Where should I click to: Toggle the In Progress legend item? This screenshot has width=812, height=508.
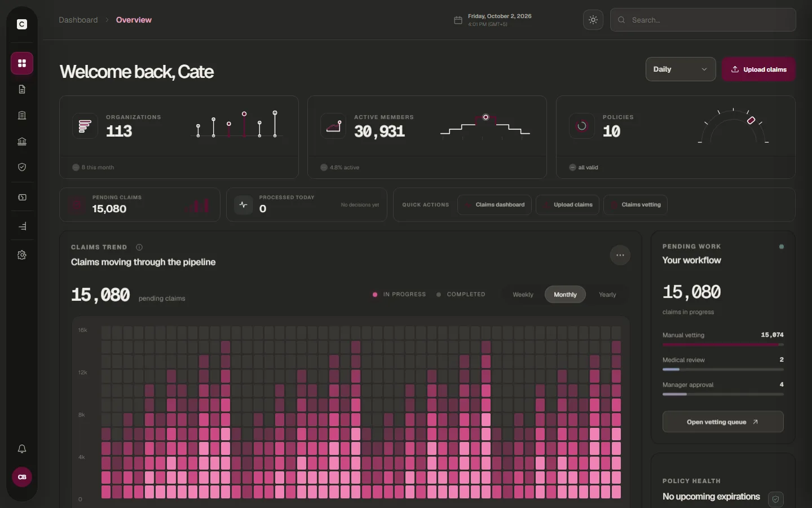click(399, 295)
